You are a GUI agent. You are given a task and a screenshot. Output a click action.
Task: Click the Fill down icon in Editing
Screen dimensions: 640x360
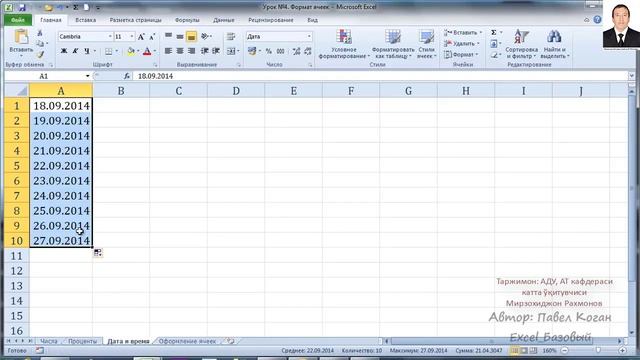(x=494, y=43)
